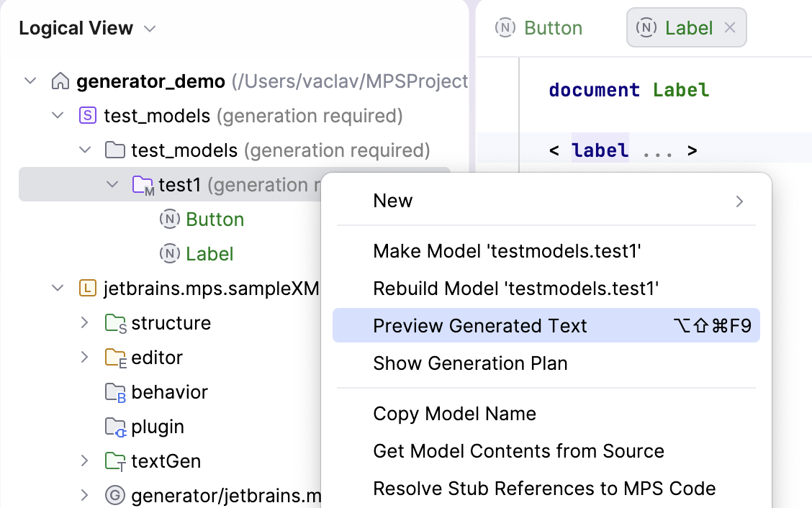Click the structure aspect folder icon
812x508 pixels.
[115, 324]
